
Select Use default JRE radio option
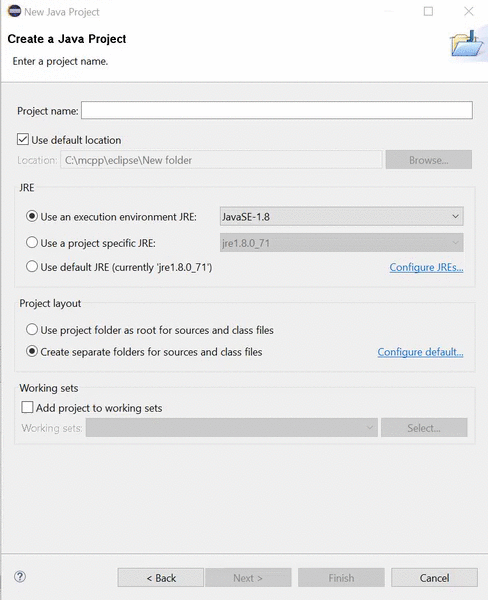[x=32, y=266]
